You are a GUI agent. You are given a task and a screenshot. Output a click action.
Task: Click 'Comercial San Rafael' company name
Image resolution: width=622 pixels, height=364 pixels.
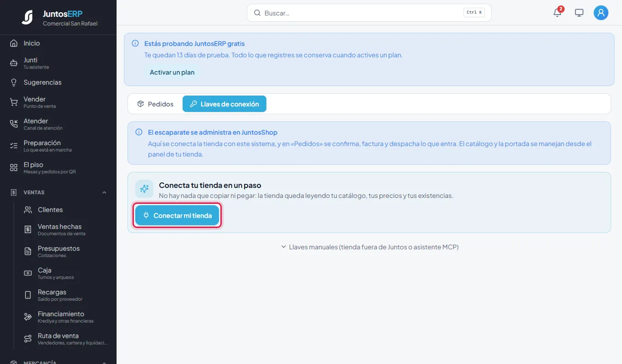(x=70, y=24)
